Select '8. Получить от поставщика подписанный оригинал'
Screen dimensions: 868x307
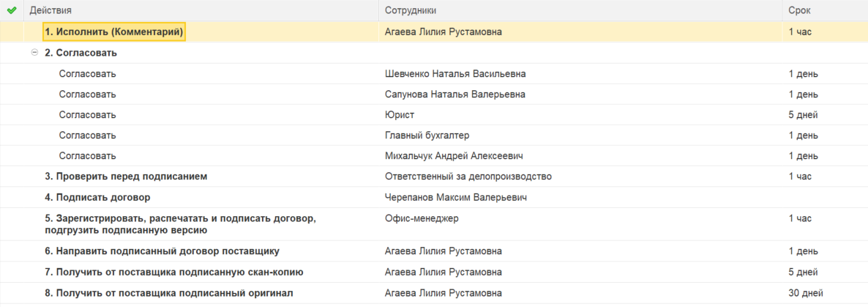point(169,293)
